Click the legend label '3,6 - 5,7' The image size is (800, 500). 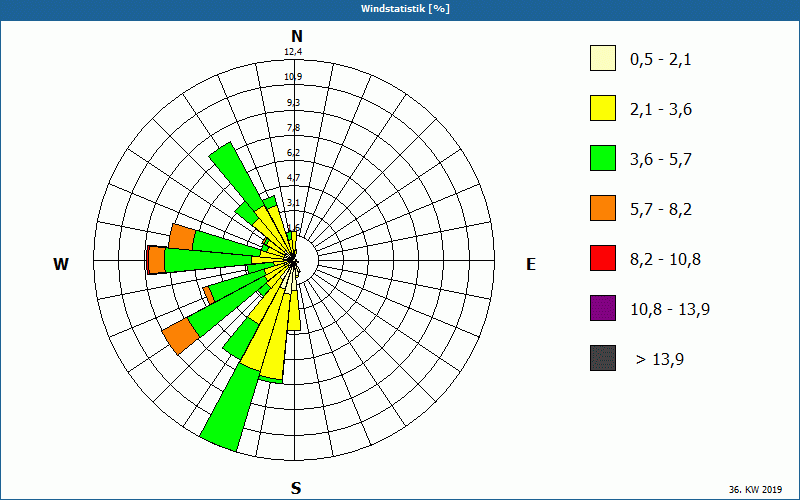click(661, 160)
